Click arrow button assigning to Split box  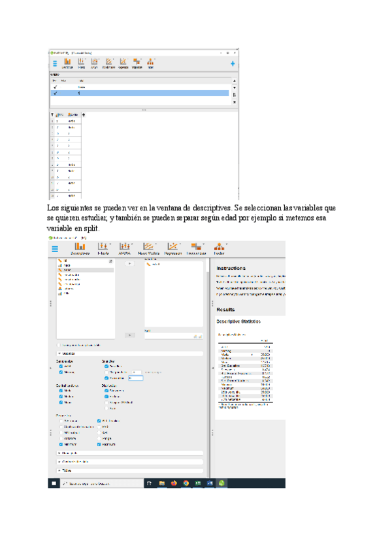pos(130,335)
